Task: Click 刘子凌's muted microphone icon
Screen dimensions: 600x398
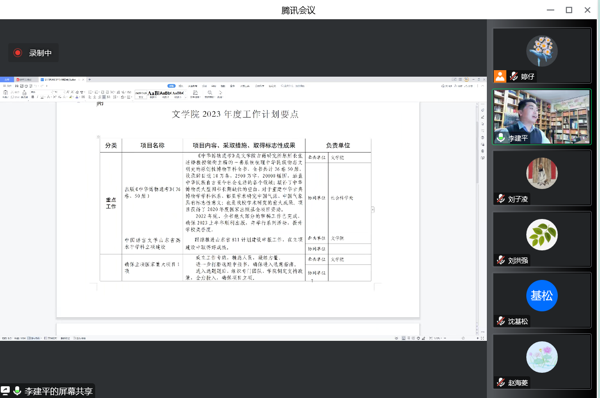Action: point(501,199)
